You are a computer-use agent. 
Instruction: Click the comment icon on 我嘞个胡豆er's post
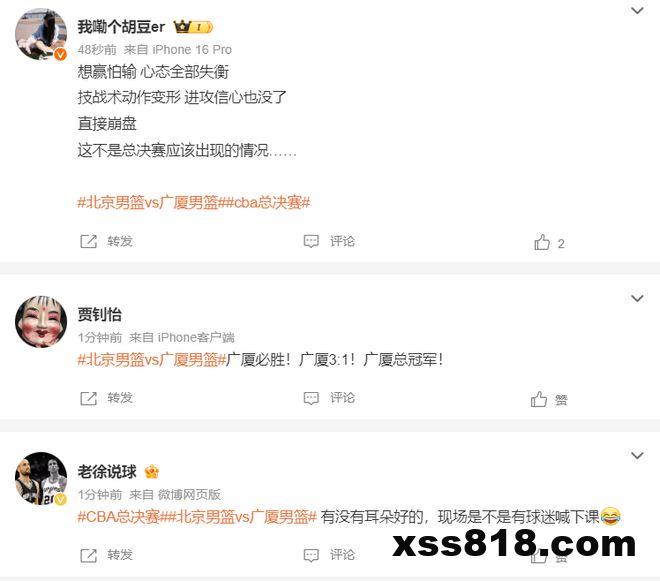[311, 241]
